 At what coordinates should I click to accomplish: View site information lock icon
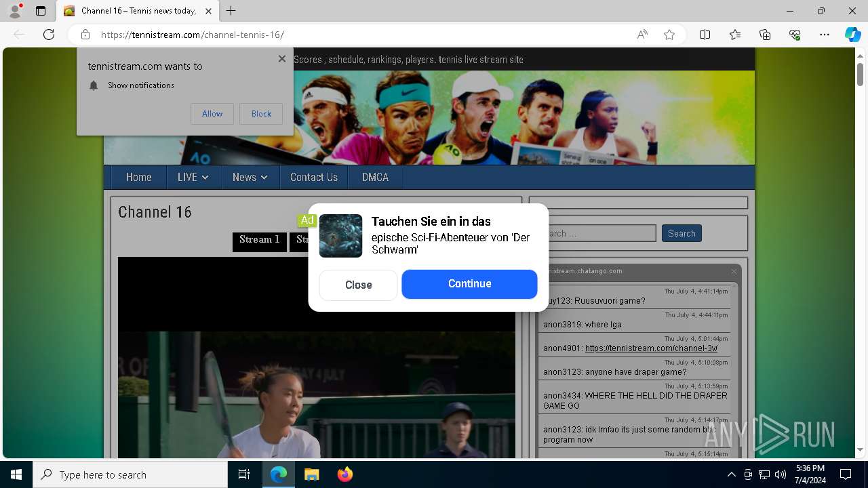click(85, 35)
